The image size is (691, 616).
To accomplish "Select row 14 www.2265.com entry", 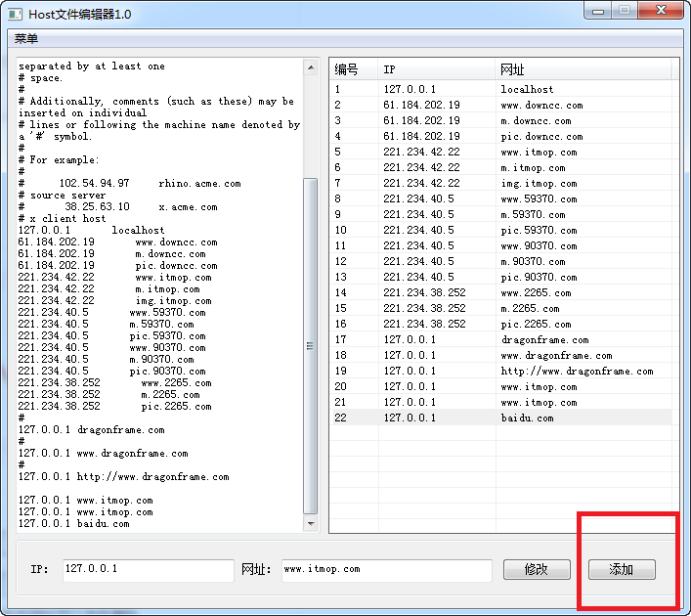I will [498, 292].
